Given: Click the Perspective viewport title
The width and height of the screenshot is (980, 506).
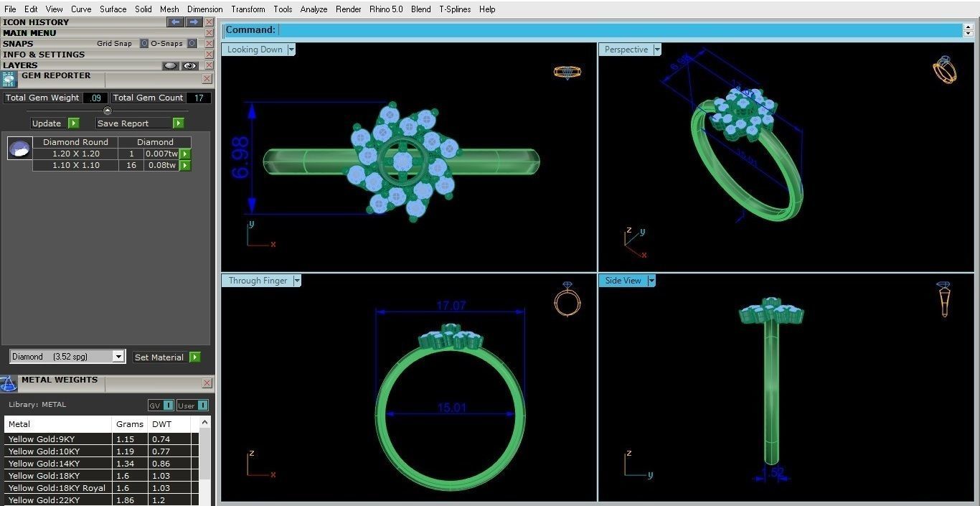Looking at the screenshot, I should [626, 50].
